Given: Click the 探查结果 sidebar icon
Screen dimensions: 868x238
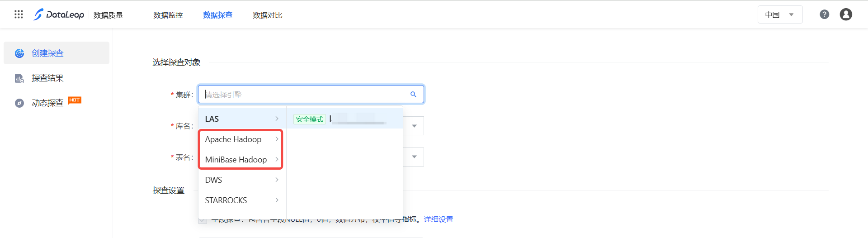Looking at the screenshot, I should tap(19, 78).
